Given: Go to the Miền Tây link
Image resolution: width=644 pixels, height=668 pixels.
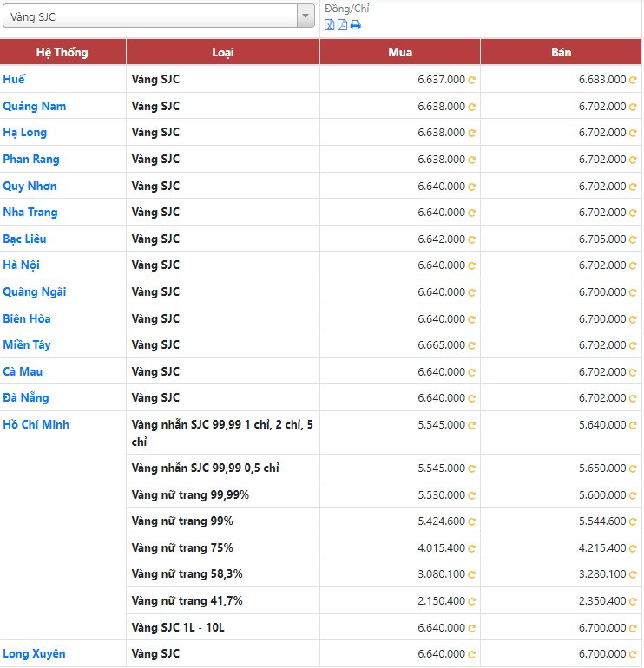Looking at the screenshot, I should [x=26, y=344].
